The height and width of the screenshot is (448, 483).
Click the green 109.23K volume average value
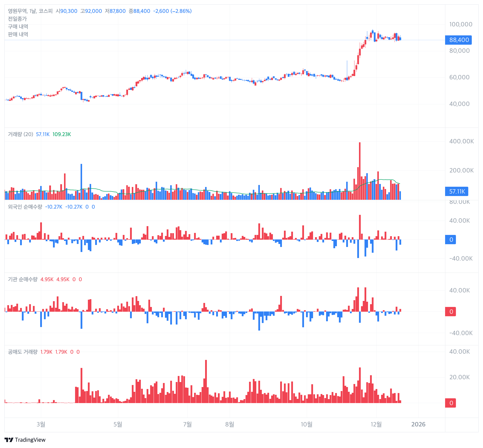tap(62, 134)
